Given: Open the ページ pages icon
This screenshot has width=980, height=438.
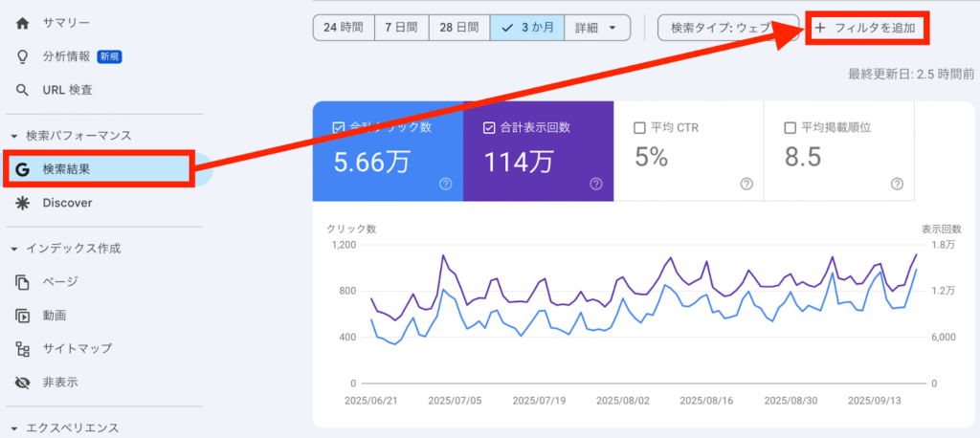Looking at the screenshot, I should [x=23, y=281].
